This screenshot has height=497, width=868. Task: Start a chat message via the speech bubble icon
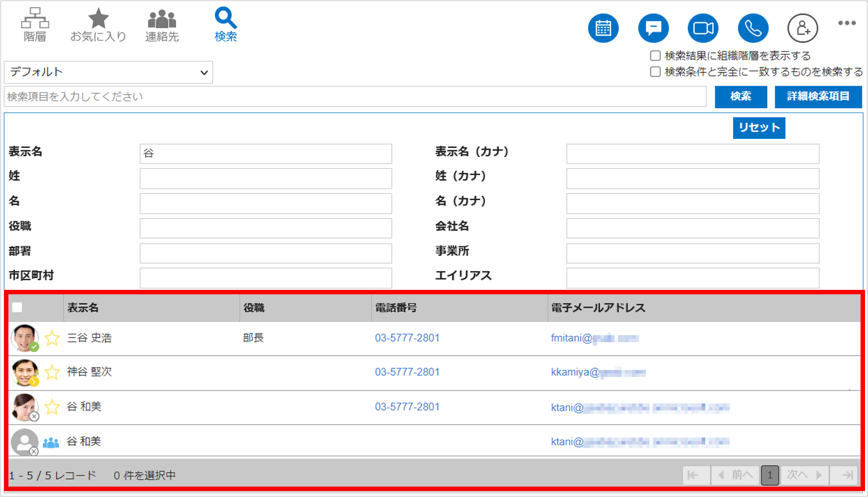[x=653, y=28]
